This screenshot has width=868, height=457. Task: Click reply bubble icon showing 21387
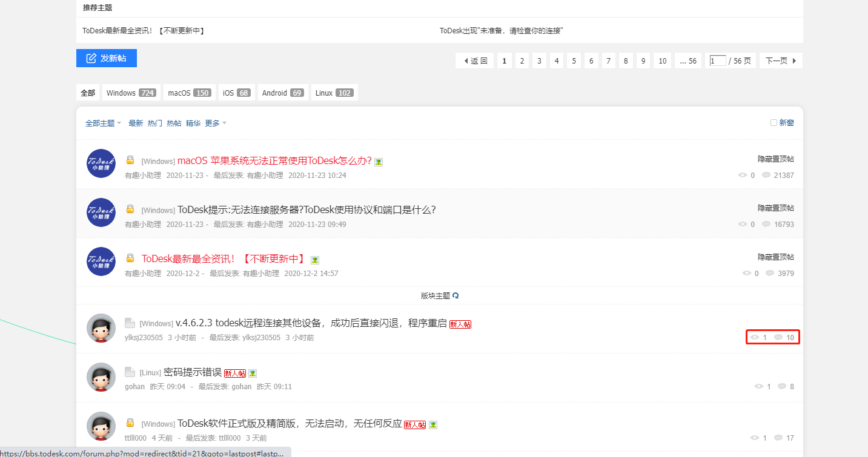(x=766, y=175)
